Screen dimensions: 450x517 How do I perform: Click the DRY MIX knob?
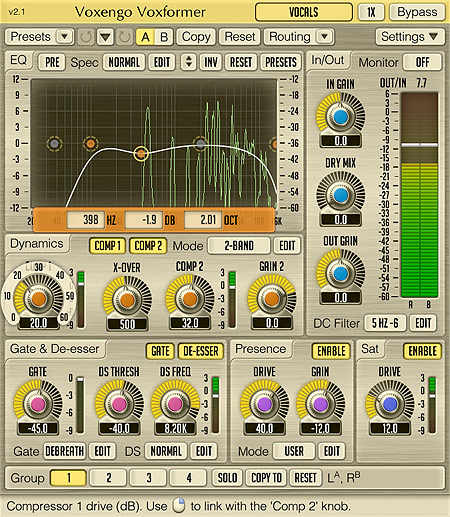(x=340, y=195)
